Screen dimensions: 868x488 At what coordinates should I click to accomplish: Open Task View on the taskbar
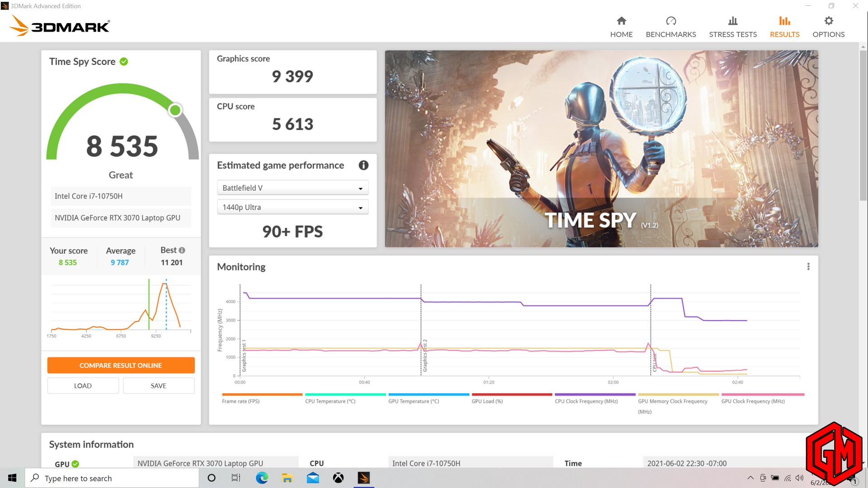tap(236, 478)
